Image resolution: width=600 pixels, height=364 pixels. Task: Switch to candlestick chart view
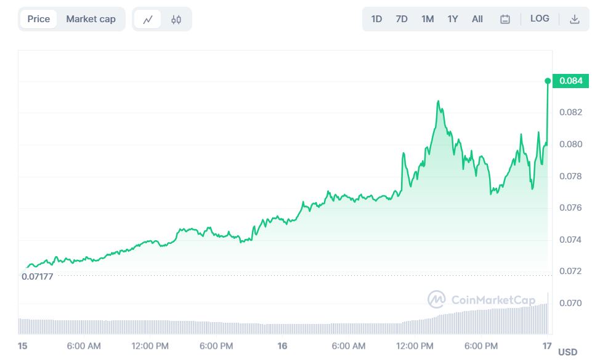(176, 19)
